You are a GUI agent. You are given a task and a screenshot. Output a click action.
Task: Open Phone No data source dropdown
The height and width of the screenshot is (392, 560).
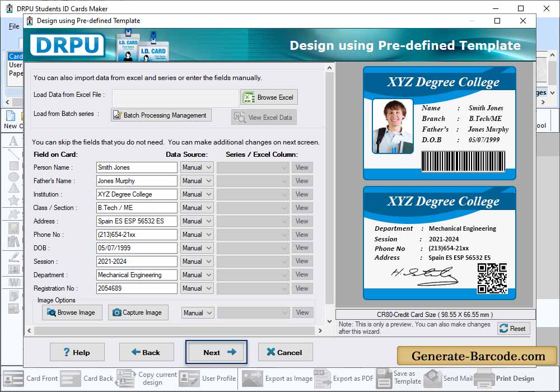pos(197,235)
